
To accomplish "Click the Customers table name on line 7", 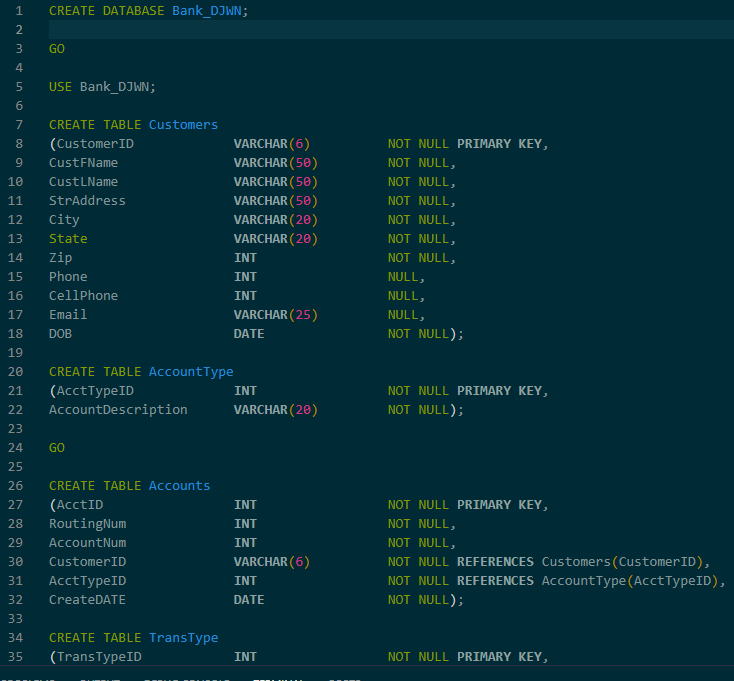I will 183,124.
